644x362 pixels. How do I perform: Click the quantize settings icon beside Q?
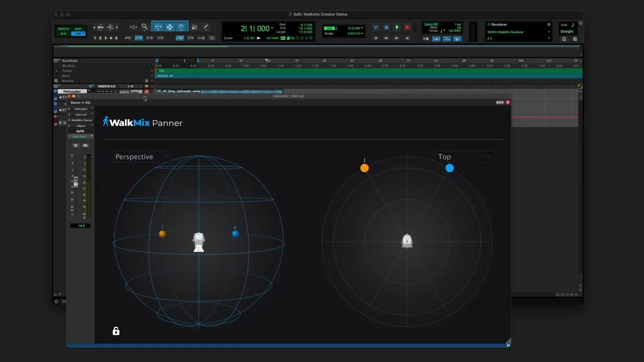575,39
